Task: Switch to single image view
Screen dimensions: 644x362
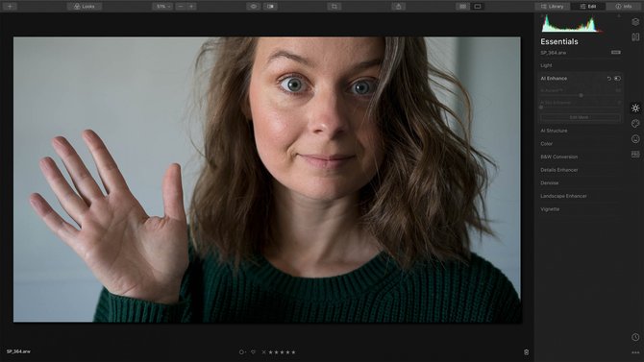Action: [x=478, y=6]
